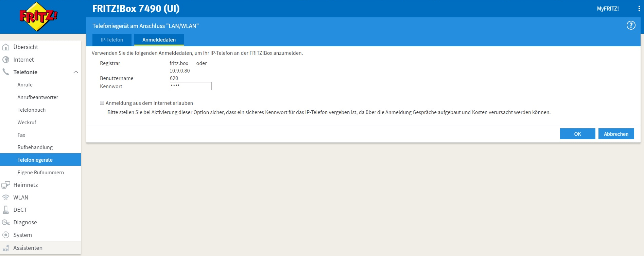Click the WLAN wifi icon
Screen dimensions: 644x256
click(x=6, y=197)
